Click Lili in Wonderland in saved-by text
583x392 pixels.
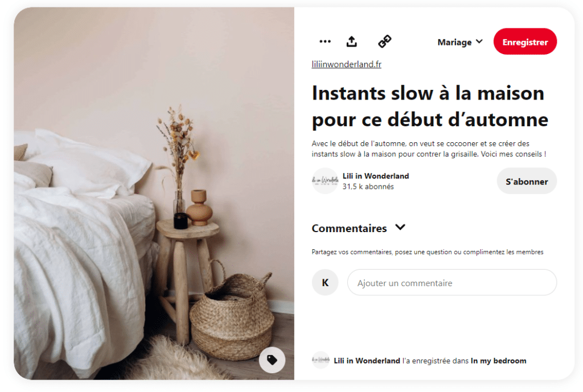pos(367,360)
